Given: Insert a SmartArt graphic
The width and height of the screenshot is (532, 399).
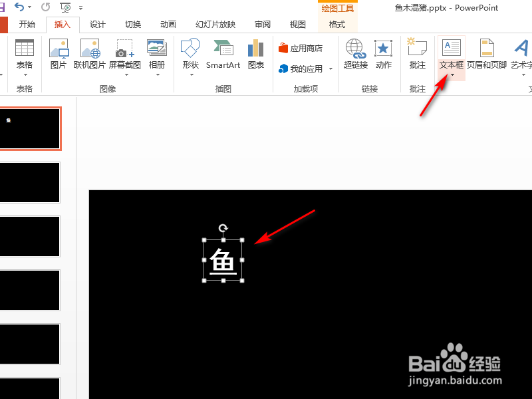Looking at the screenshot, I should (x=223, y=53).
